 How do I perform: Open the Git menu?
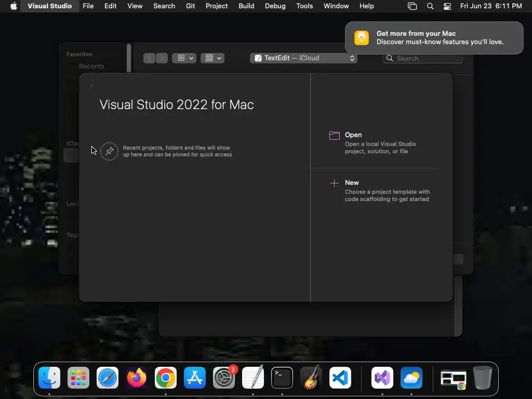[x=190, y=6]
